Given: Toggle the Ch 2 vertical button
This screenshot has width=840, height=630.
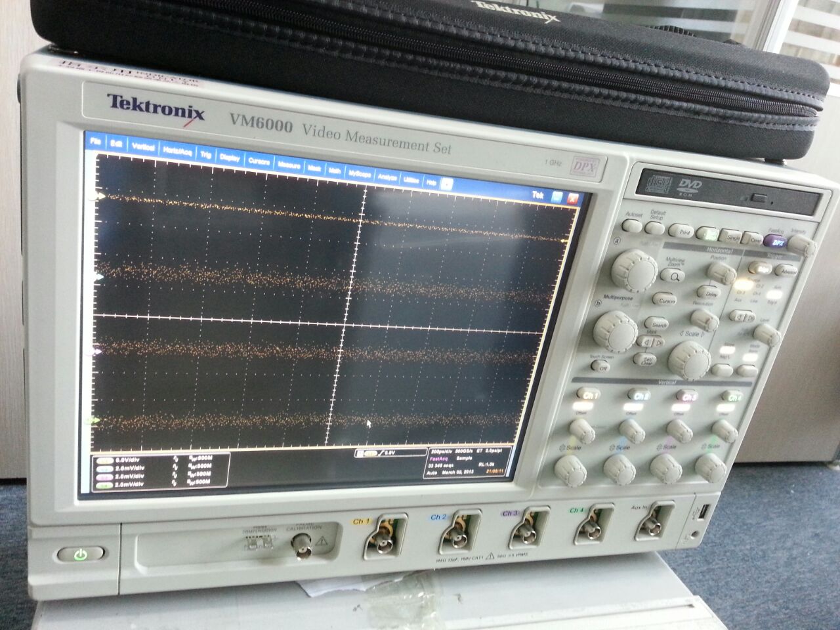Looking at the screenshot, I should (x=639, y=396).
